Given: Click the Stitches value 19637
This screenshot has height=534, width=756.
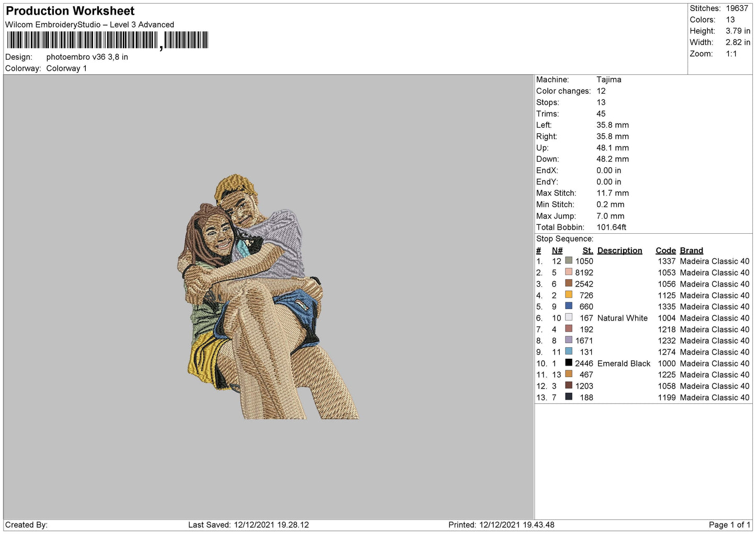Looking at the screenshot, I should click(x=737, y=8).
